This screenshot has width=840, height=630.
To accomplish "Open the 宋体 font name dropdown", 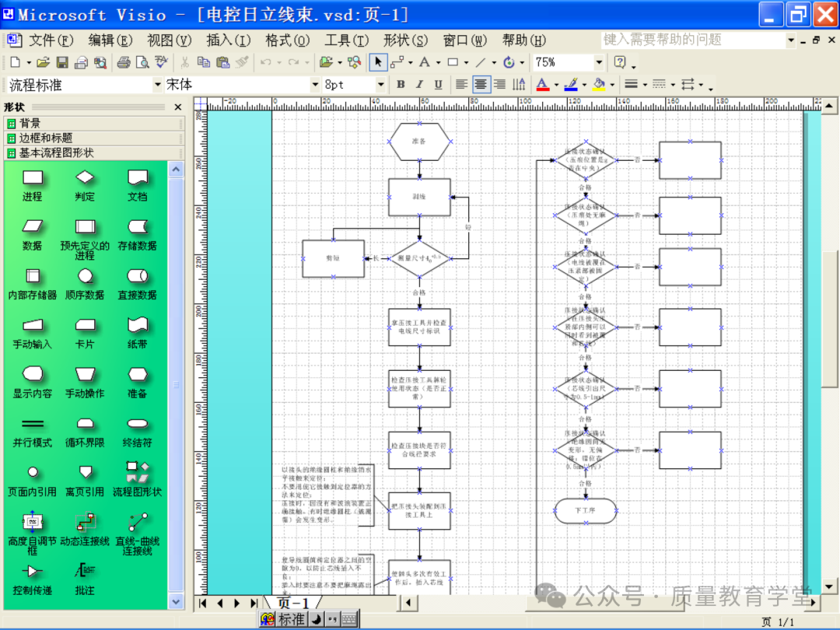I will pyautogui.click(x=315, y=85).
